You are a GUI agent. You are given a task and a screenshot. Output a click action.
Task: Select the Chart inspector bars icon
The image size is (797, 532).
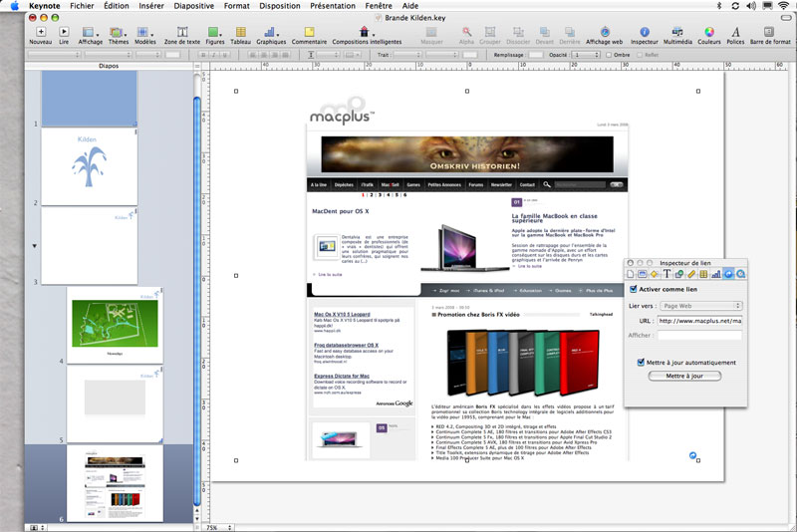715,274
